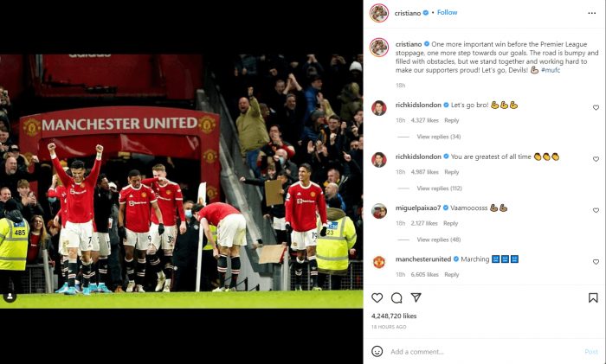Screen dimensions: 606x364
Task: Like the manchesterunited "Marching" comment
Action: coord(596,262)
